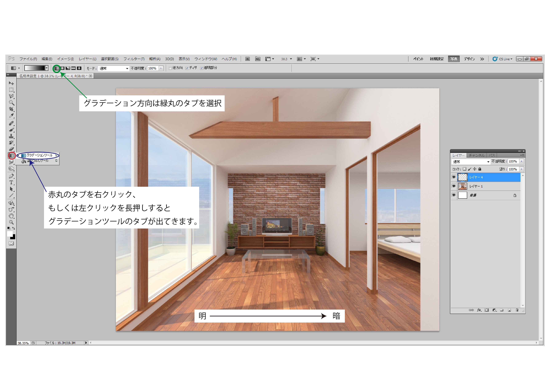This screenshot has height=392, width=550.
Task: Hide レイヤー 1 with its eye icon
Action: coord(454,186)
